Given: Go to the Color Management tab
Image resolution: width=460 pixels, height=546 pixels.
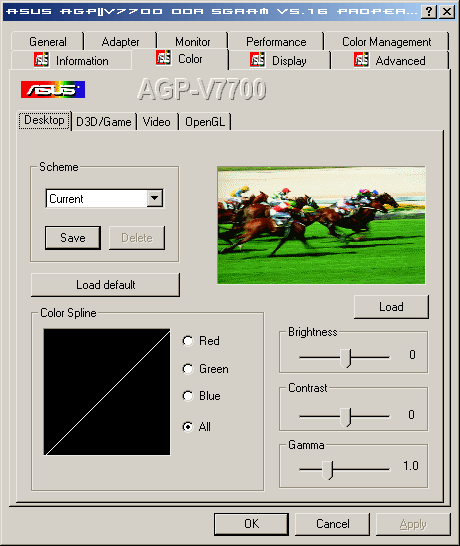Looking at the screenshot, I should point(387,42).
